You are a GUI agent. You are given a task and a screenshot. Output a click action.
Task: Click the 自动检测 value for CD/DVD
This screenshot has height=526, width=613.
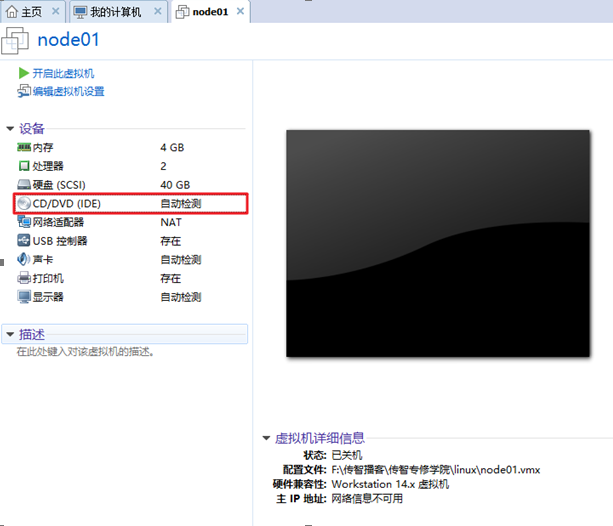(x=181, y=203)
